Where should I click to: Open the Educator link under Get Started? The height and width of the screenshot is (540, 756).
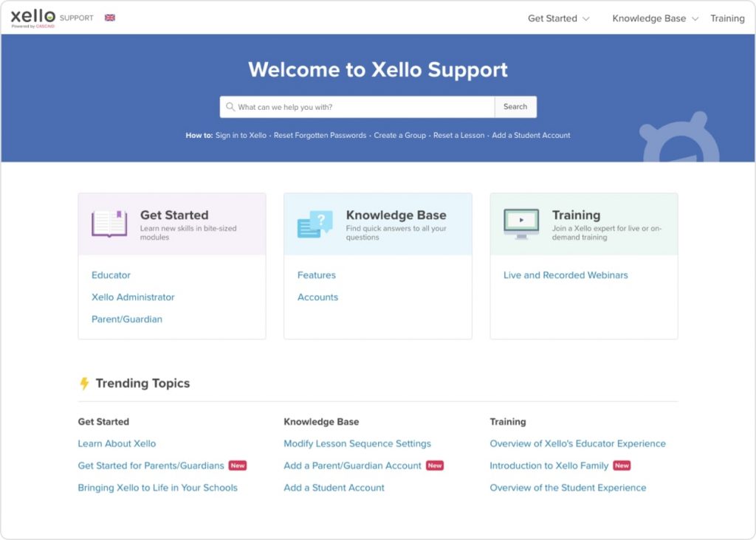pos(111,274)
